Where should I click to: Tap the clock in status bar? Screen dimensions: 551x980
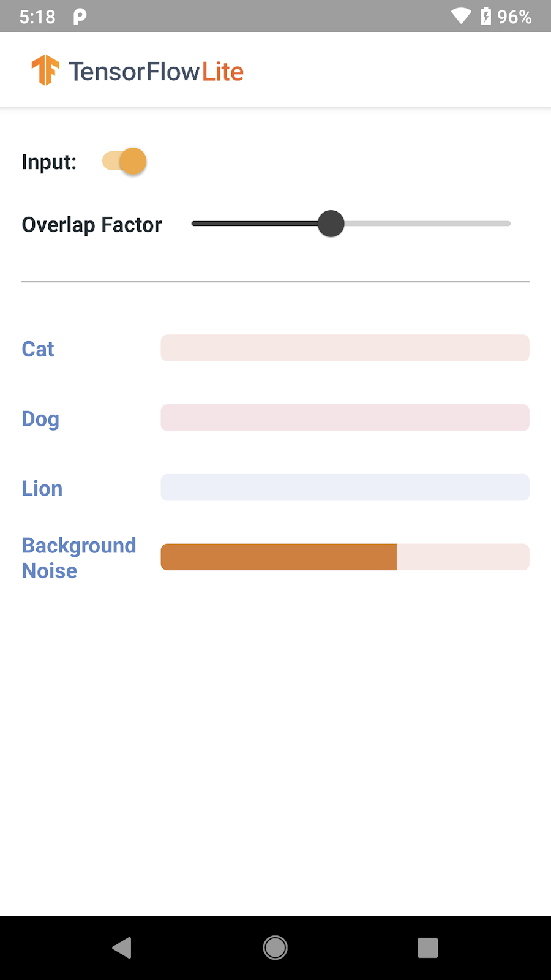(x=37, y=17)
